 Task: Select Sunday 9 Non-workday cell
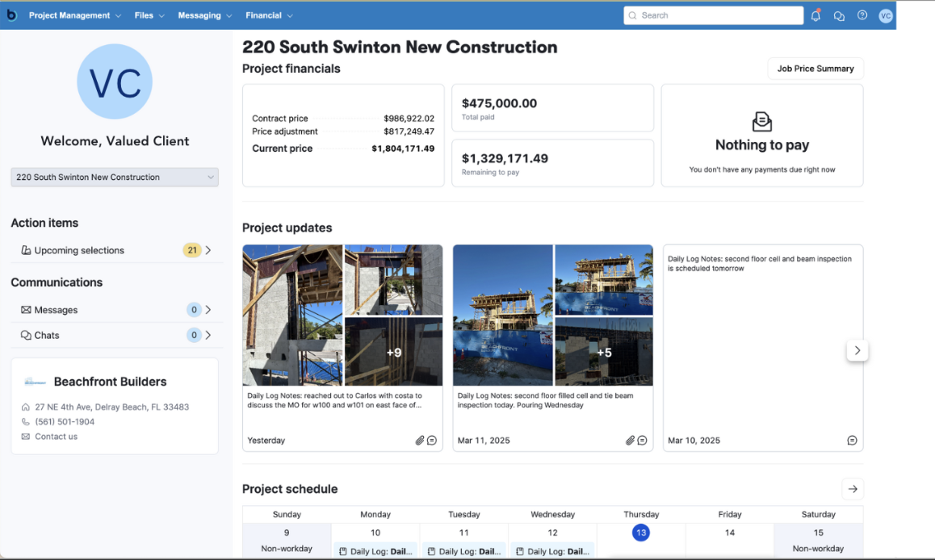tap(287, 541)
